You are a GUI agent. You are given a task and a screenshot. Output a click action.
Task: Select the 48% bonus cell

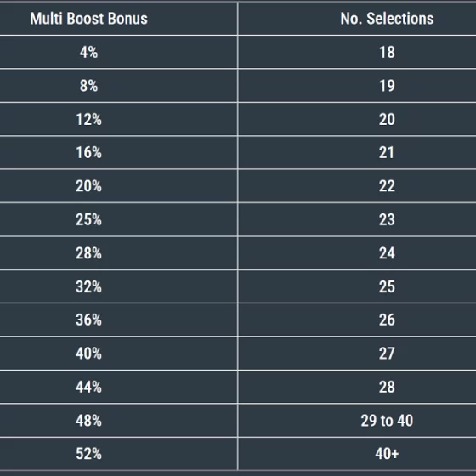(88, 421)
